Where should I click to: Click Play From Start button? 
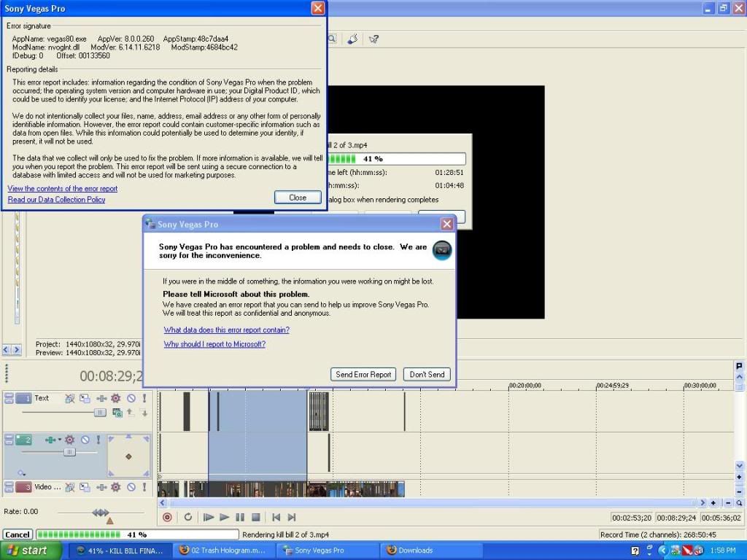pyautogui.click(x=208, y=517)
